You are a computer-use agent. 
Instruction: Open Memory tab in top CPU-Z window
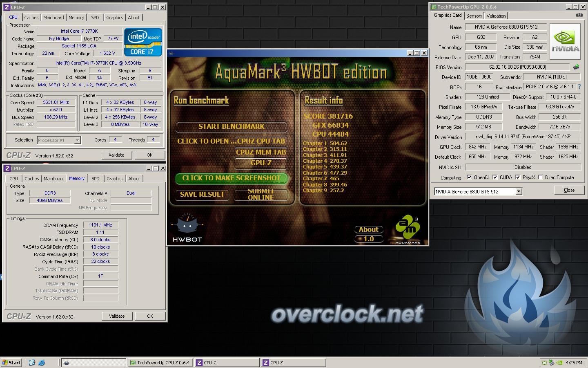pyautogui.click(x=76, y=18)
